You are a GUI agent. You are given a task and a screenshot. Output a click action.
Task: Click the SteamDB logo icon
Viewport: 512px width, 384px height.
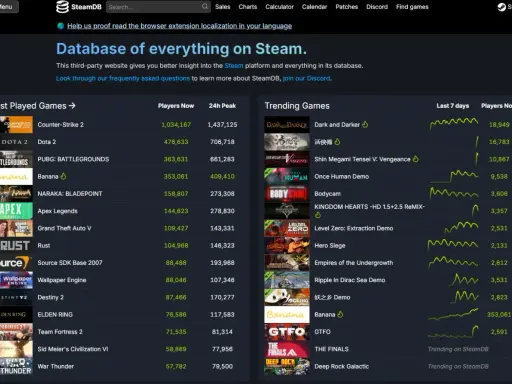62,7
